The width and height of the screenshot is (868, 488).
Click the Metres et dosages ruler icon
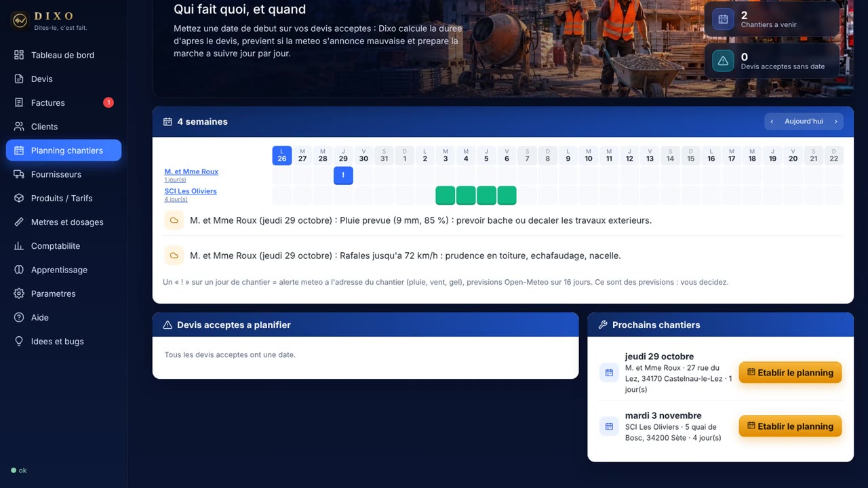[x=19, y=222]
